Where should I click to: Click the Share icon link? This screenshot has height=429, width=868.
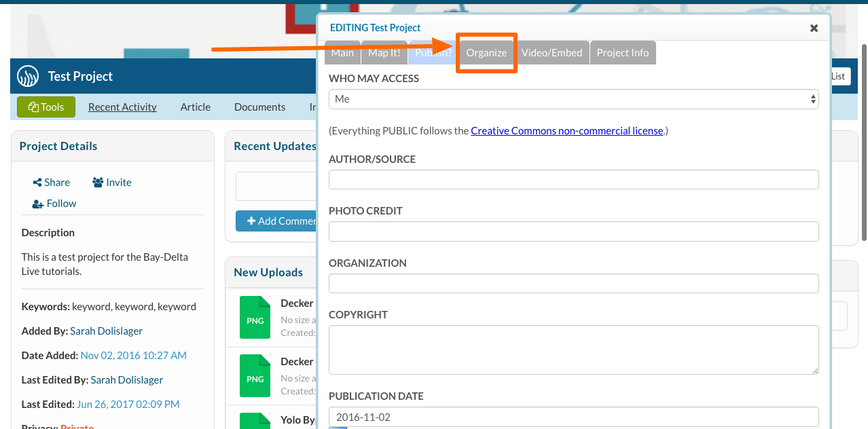[x=37, y=183]
